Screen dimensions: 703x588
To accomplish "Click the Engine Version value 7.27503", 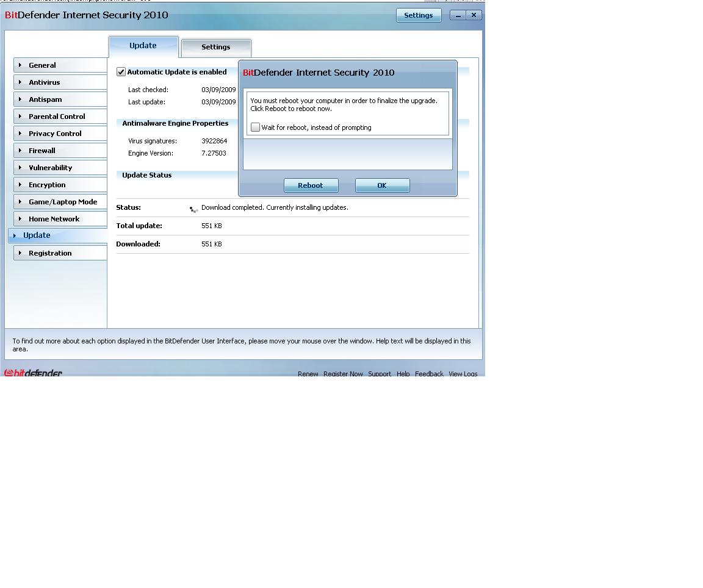I will (x=214, y=153).
